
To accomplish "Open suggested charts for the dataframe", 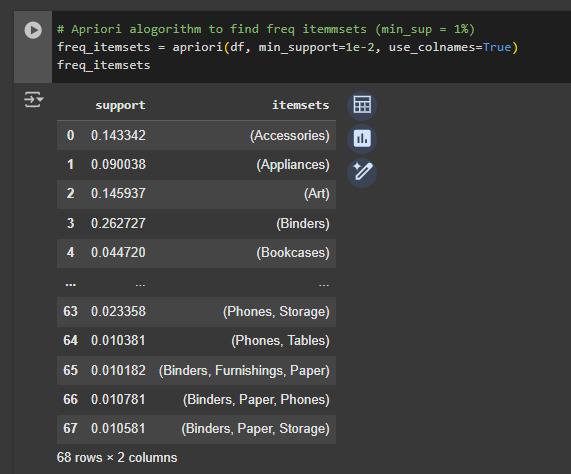I will [362, 139].
